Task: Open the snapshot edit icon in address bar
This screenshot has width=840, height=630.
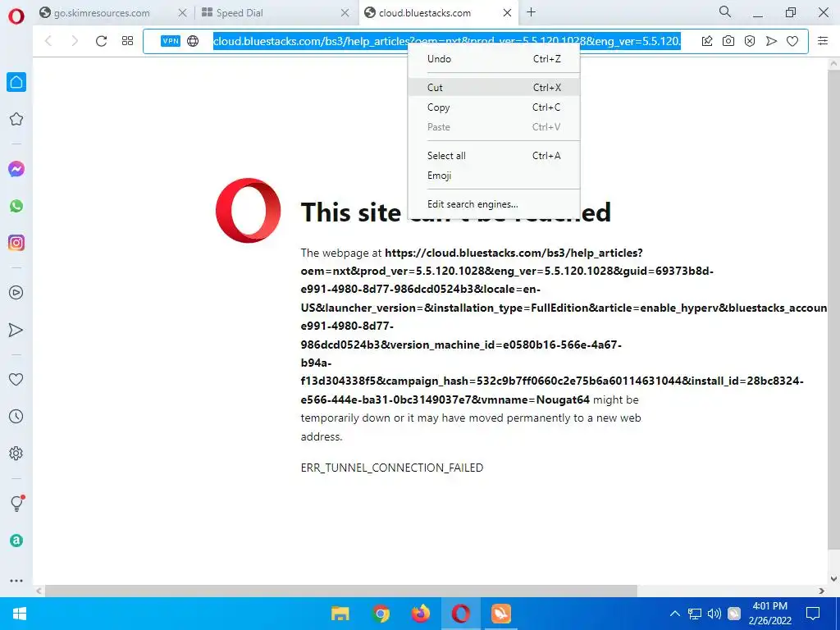Action: 707,41
